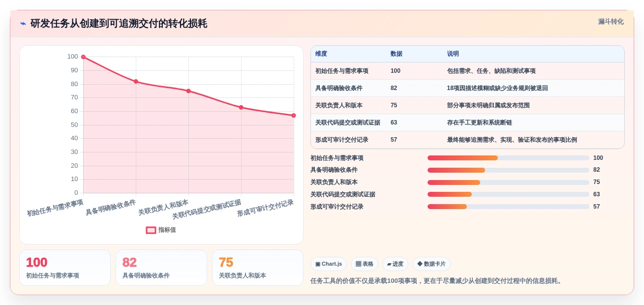This screenshot has height=305, width=644.
Task: Click the progress bar for 初始任务与需求事项
Action: tap(508, 158)
